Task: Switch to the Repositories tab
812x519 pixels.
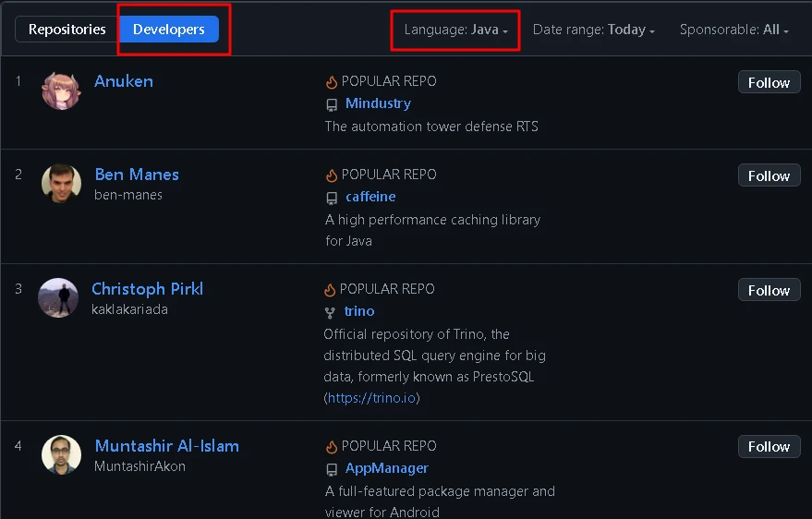Action: pos(67,30)
